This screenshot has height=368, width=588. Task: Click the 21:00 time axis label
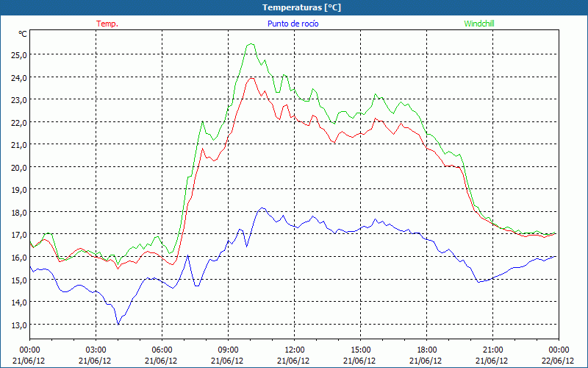pos(492,350)
